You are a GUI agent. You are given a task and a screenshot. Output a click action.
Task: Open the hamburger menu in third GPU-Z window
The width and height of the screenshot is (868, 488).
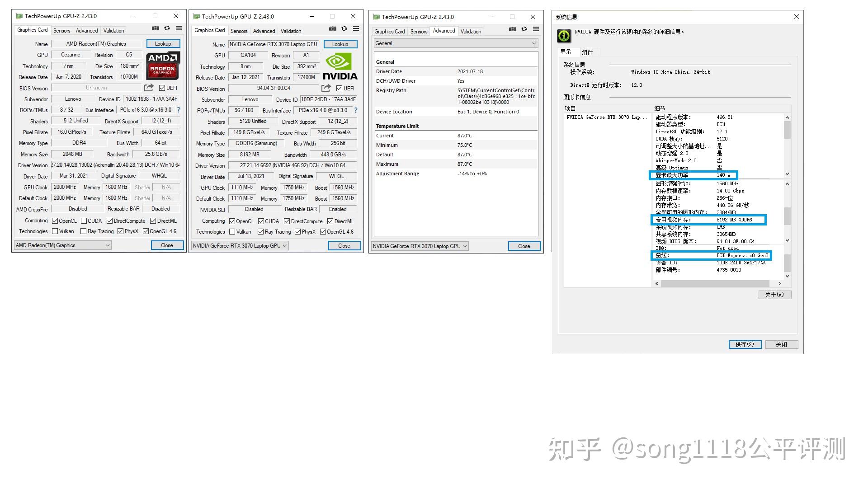click(536, 28)
